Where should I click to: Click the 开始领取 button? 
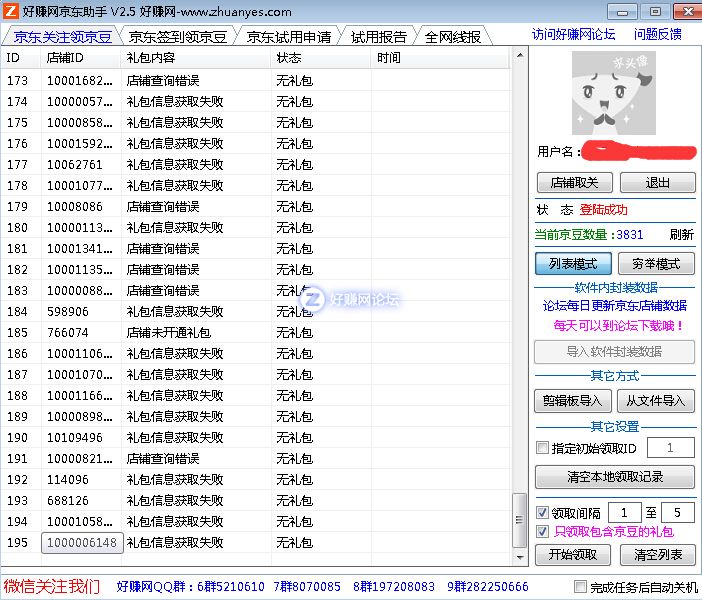click(573, 555)
